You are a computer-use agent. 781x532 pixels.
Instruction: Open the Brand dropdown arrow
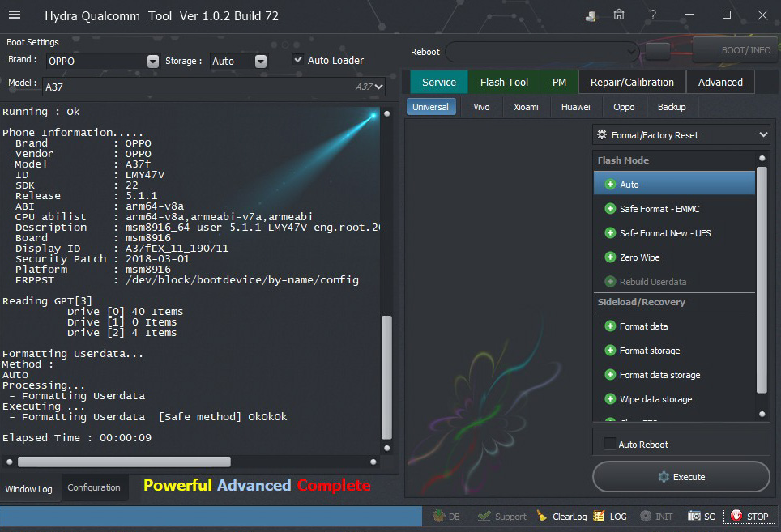point(153,62)
